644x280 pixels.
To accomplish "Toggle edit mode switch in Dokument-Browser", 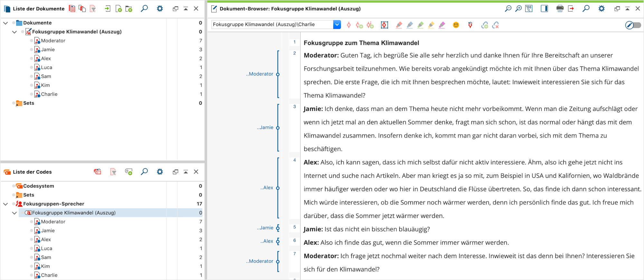I will (633, 25).
